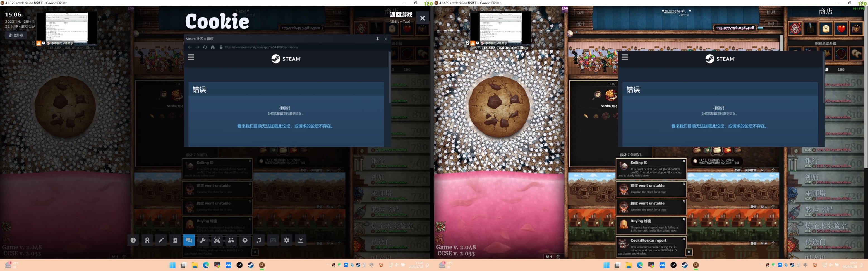Mute the building row with lvl 0
The width and height of the screenshot is (868, 271).
tap(754, 243)
